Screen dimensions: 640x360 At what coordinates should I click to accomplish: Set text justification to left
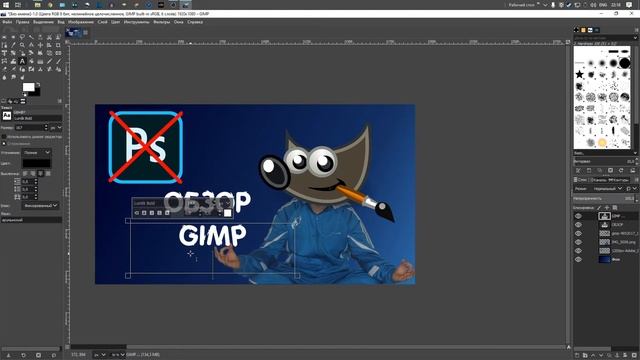click(25, 173)
